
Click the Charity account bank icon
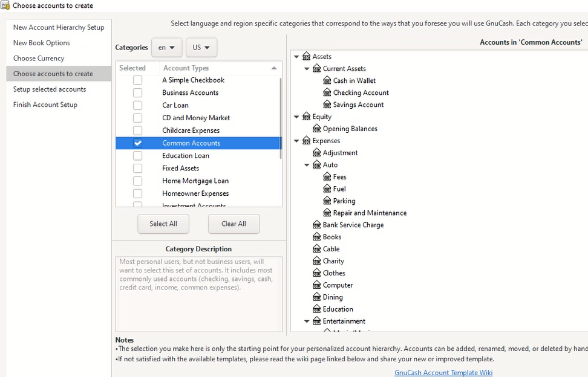pos(317,261)
